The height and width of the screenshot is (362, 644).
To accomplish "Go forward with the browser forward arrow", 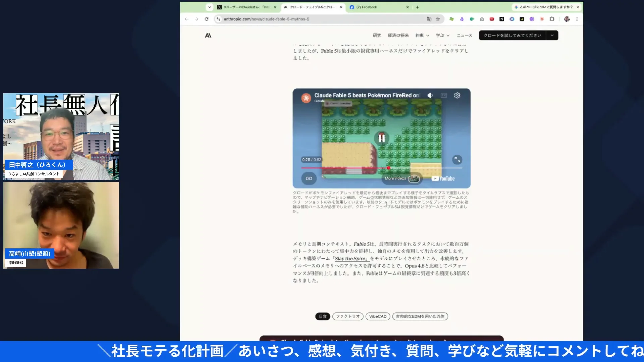I will 197,19.
